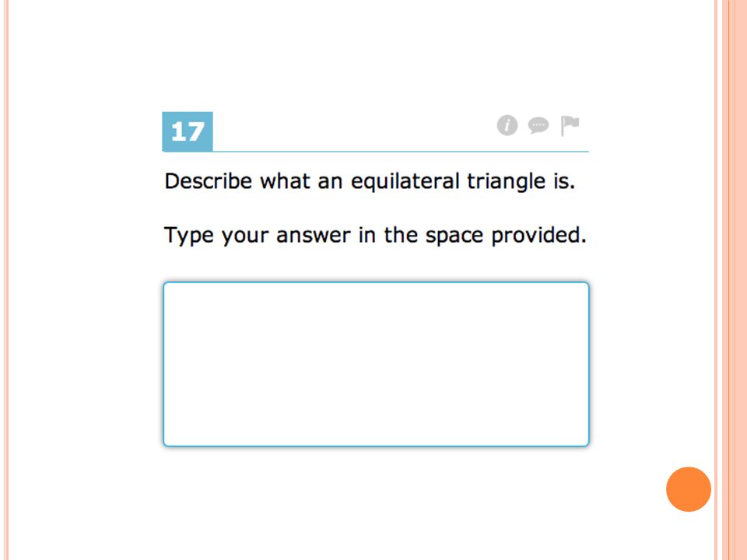This screenshot has height=560, width=747.
Task: Click the peach vertical stripe on left edge
Action: click(x=5, y=280)
